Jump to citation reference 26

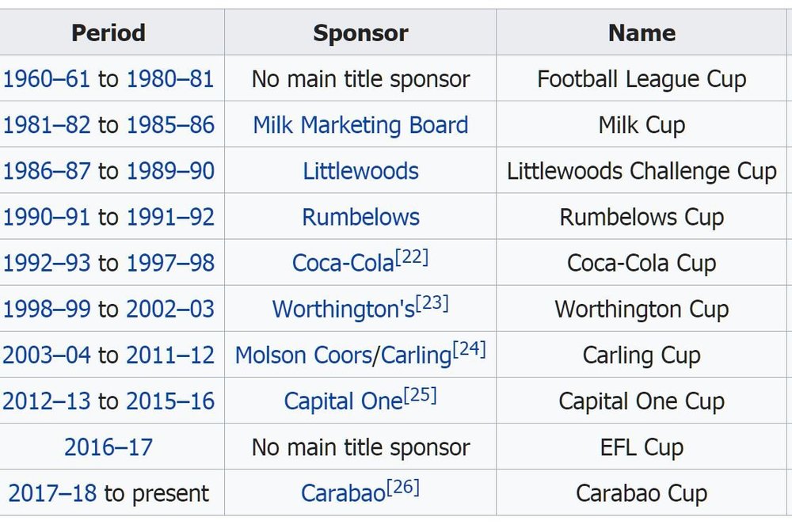pyautogui.click(x=403, y=487)
